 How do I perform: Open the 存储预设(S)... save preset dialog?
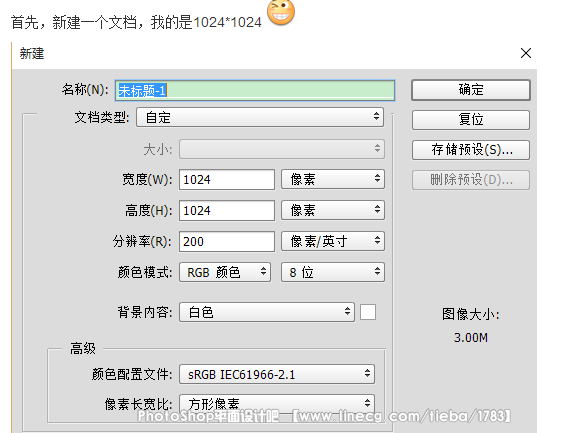471,150
